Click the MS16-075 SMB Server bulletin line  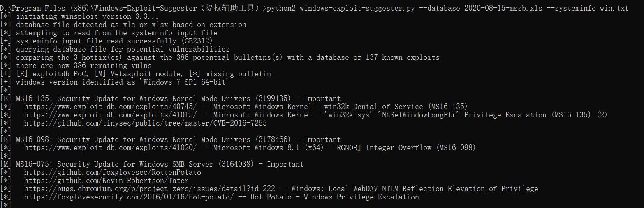click(x=160, y=164)
